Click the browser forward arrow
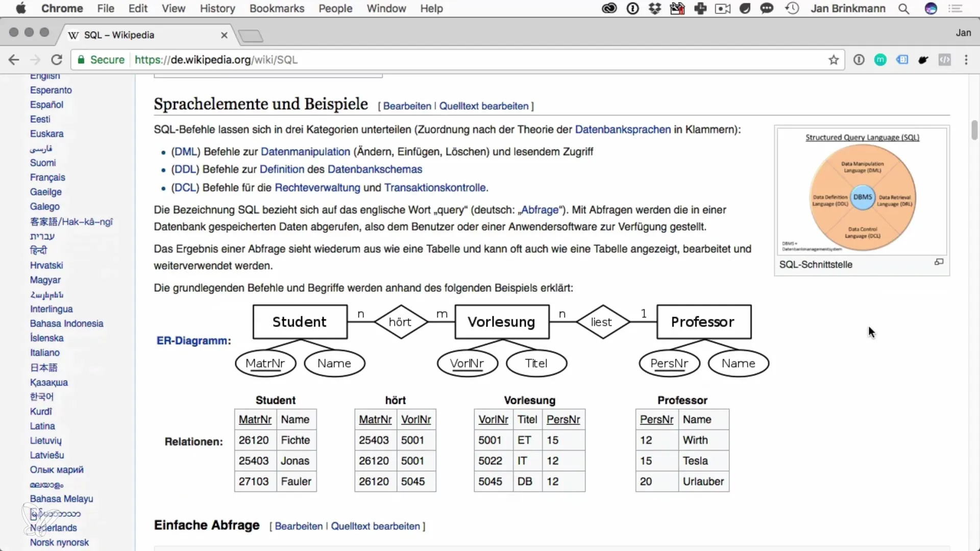Image resolution: width=980 pixels, height=551 pixels. (x=35, y=60)
